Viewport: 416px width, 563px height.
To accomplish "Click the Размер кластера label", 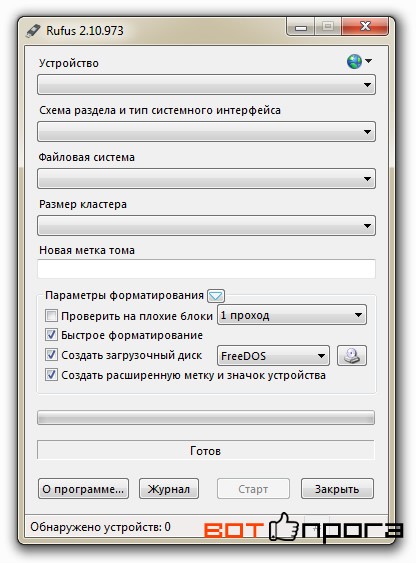I will click(x=83, y=204).
